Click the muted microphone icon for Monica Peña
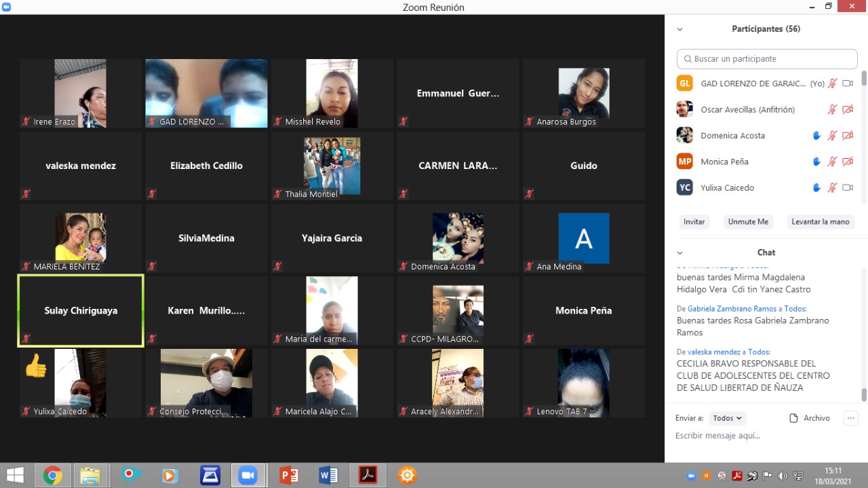The height and width of the screenshot is (488, 868). click(832, 162)
